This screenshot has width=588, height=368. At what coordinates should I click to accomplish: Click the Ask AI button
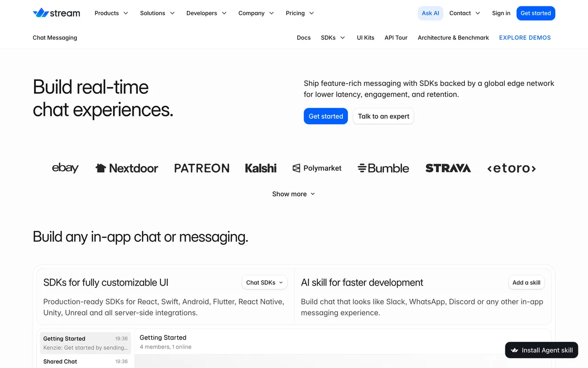(430, 13)
